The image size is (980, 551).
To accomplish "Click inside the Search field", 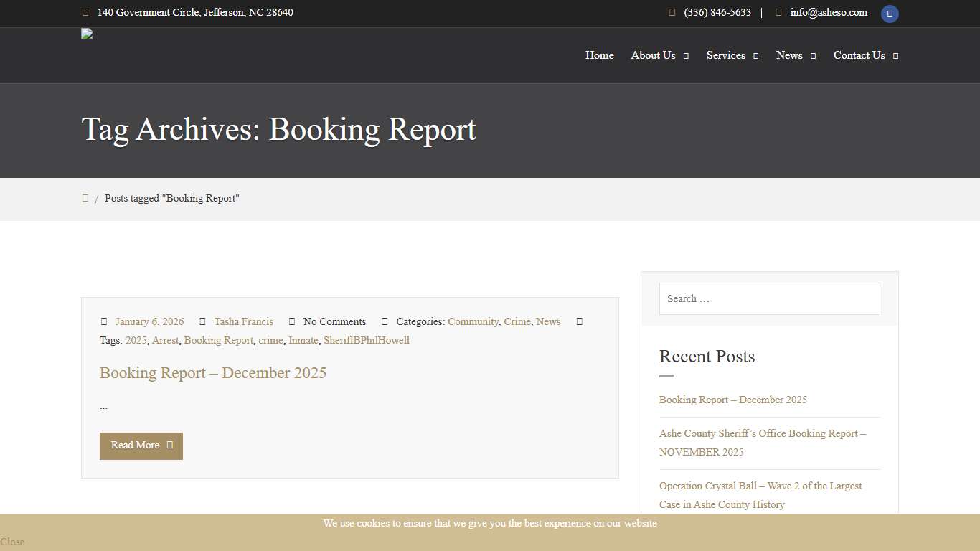I will (769, 298).
